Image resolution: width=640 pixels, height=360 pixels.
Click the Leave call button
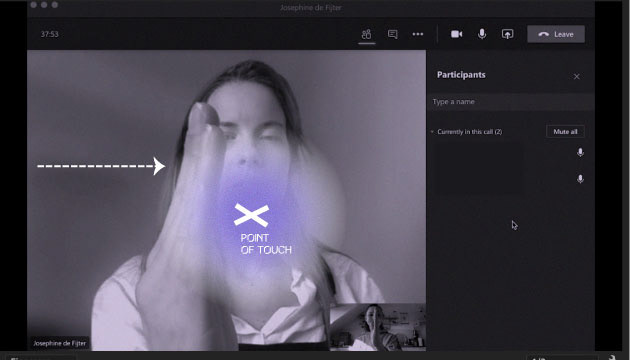pos(556,34)
